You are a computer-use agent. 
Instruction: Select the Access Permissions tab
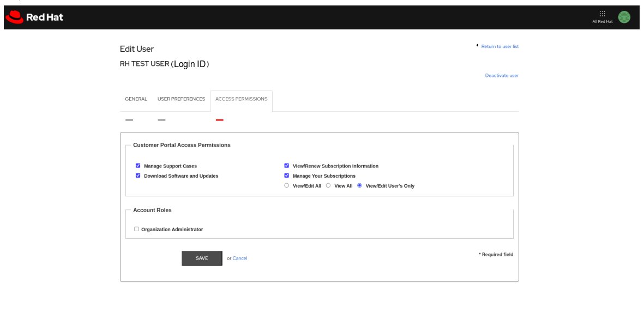coord(241,99)
